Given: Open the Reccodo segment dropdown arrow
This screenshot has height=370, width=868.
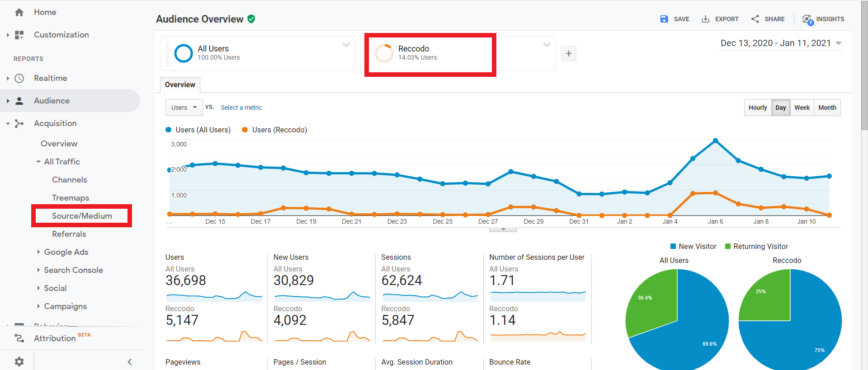Looking at the screenshot, I should pos(547,45).
